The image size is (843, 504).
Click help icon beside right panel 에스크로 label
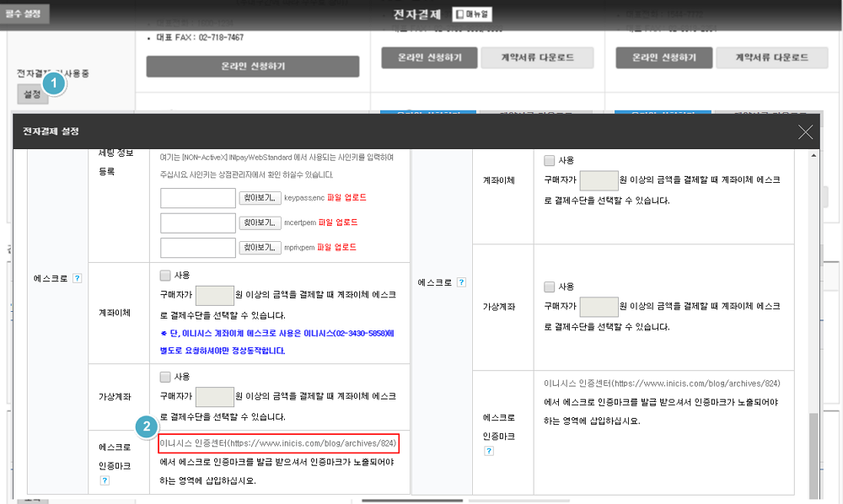[461, 283]
